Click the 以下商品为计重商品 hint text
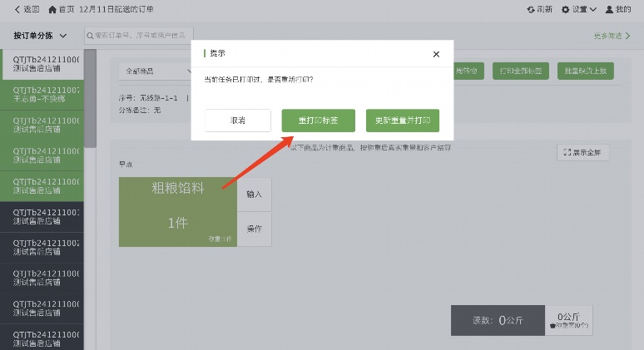The width and height of the screenshot is (644, 350). 370,148
